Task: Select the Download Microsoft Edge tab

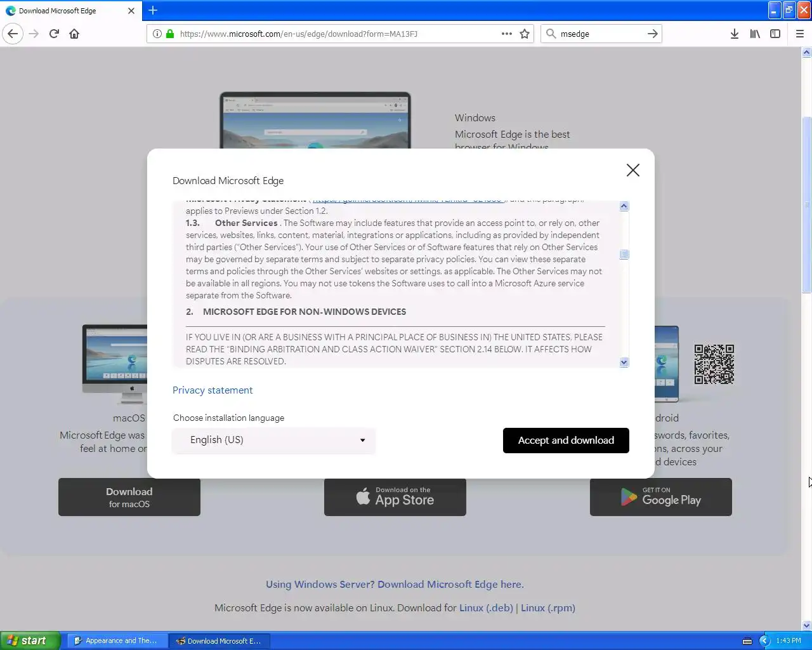Action: coord(70,11)
